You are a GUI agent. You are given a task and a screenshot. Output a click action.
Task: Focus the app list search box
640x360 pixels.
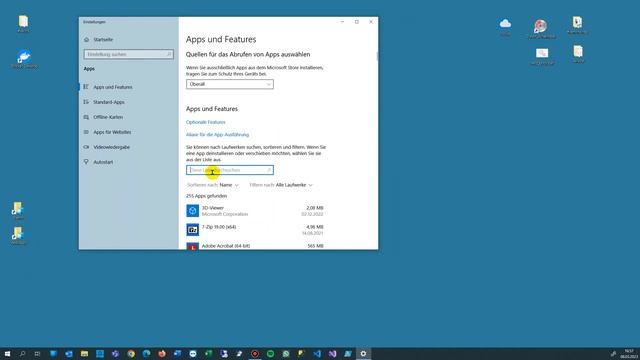pyautogui.click(x=230, y=170)
